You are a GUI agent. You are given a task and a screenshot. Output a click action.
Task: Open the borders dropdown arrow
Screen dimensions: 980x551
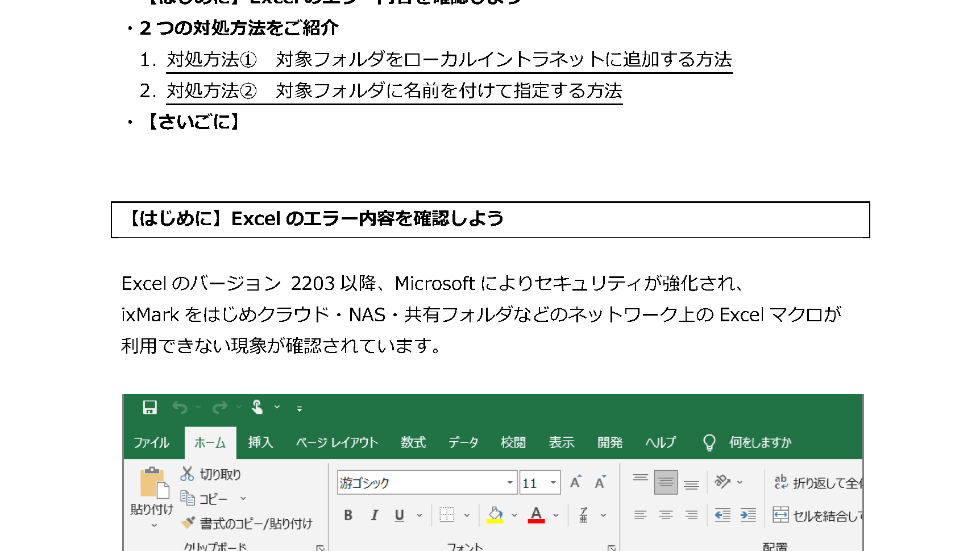point(467,515)
